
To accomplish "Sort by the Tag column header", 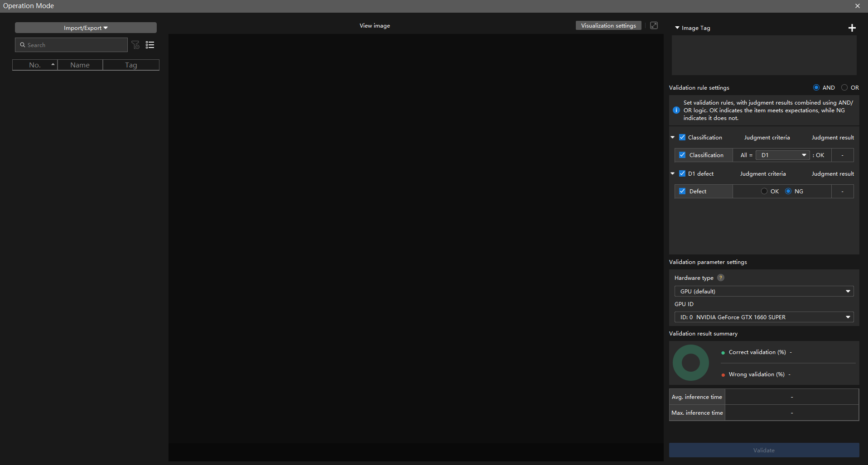I will 131,65.
